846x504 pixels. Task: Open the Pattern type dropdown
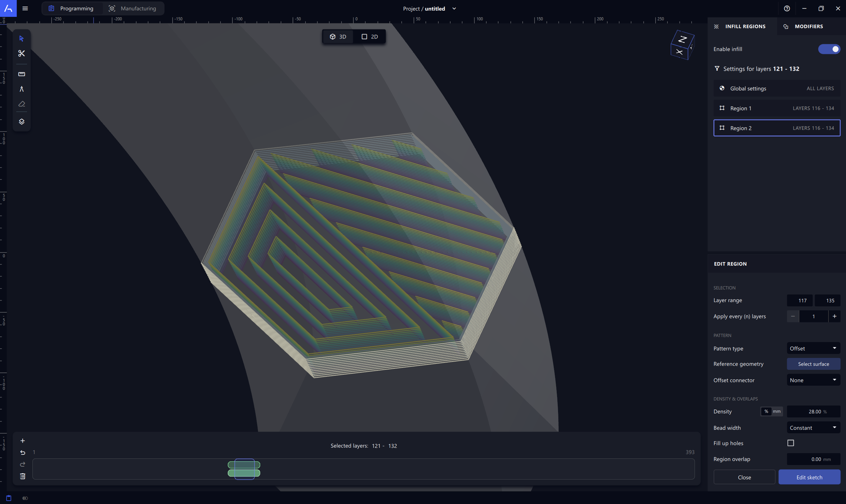click(x=813, y=348)
